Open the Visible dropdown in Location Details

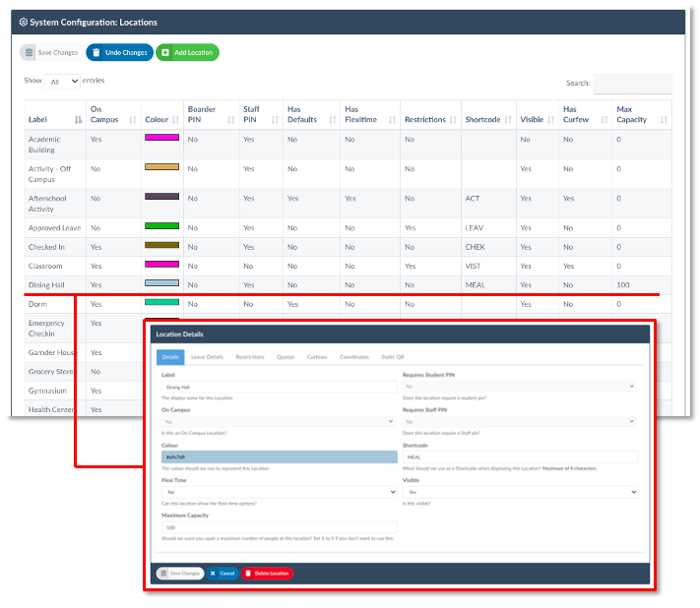pos(520,492)
